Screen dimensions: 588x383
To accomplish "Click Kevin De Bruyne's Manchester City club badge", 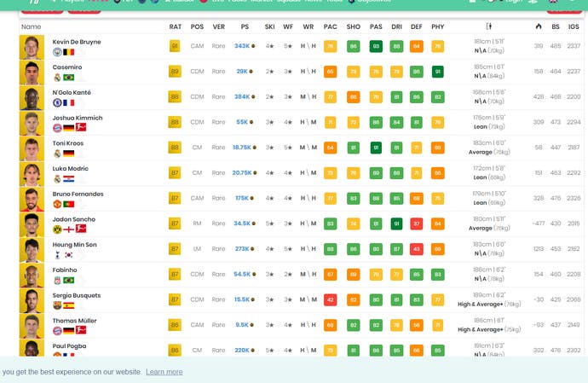I will (57, 52).
